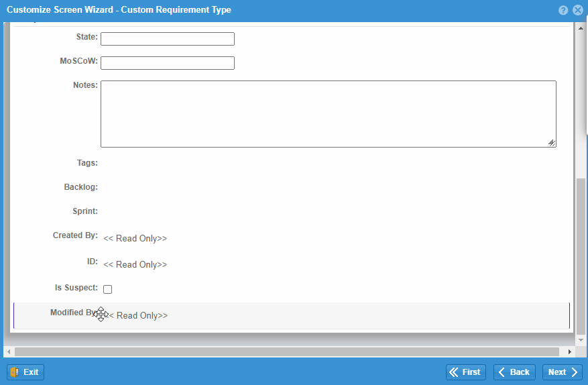Click the up arrow of vertical scrollbar
588x385 pixels.
point(581,28)
